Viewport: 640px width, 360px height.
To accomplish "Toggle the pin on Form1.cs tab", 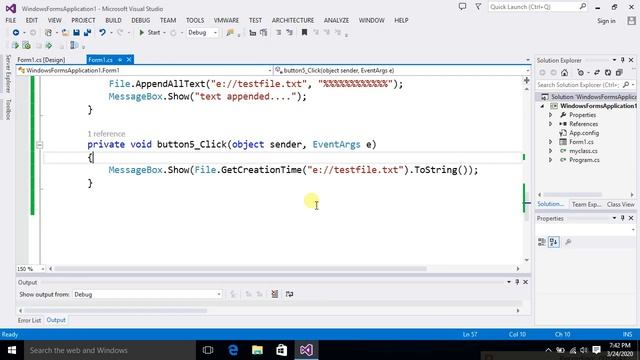I will click(x=120, y=60).
